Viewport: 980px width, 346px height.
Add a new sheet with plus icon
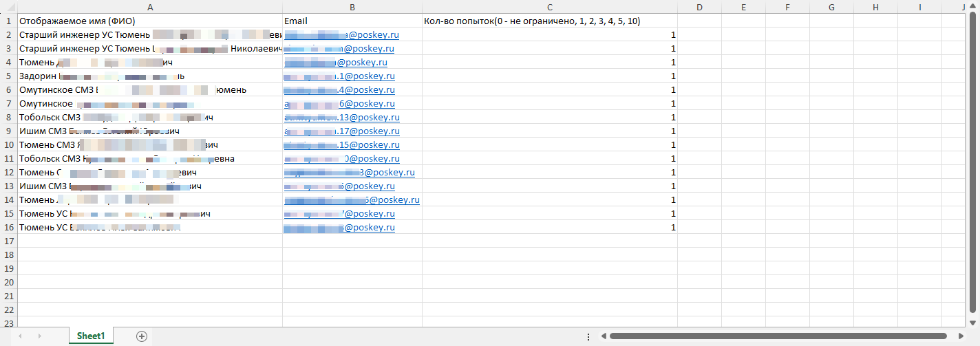[x=142, y=336]
